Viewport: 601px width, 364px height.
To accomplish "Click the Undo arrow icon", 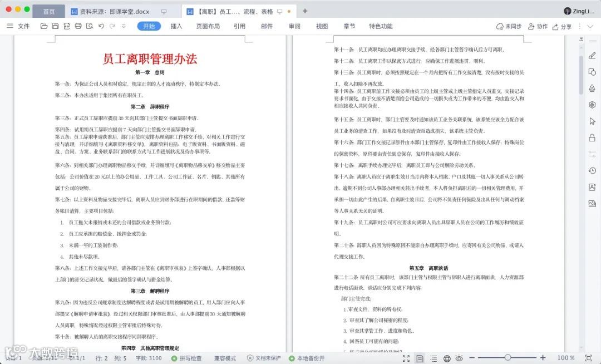I will [101, 26].
